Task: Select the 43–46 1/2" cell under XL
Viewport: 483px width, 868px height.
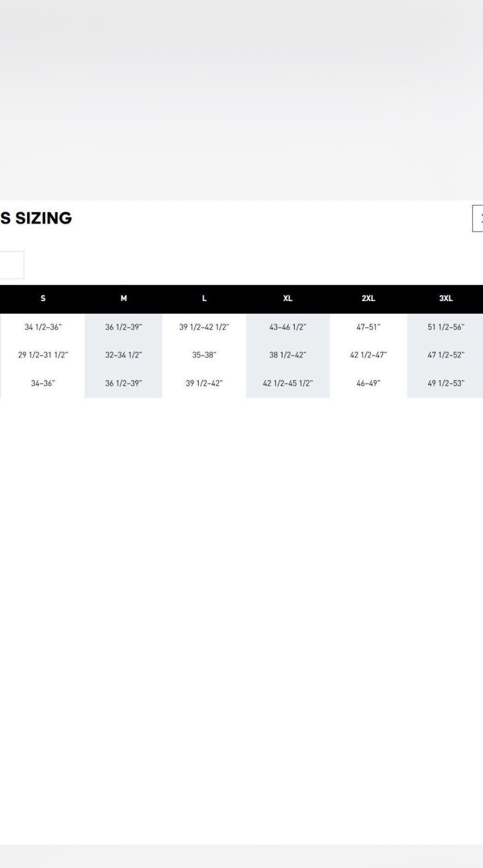Action: click(x=288, y=327)
